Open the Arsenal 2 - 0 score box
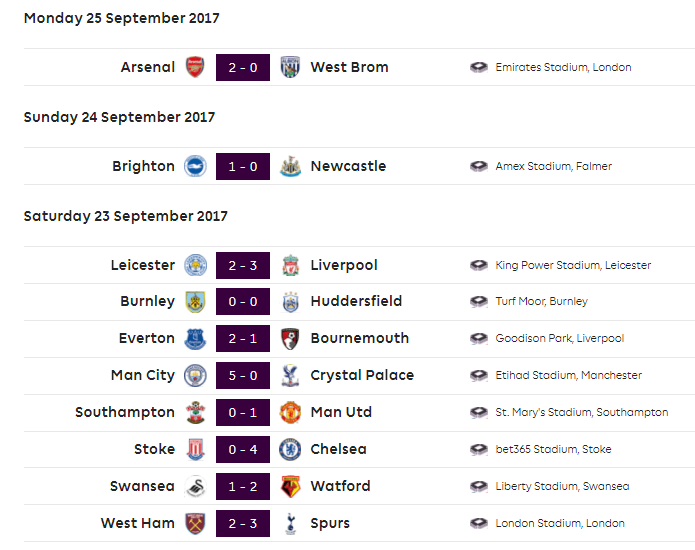The image size is (695, 550). click(243, 67)
